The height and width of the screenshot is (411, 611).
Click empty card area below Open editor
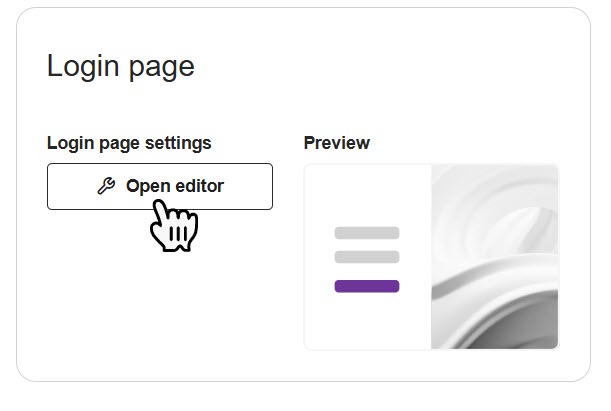(x=160, y=300)
